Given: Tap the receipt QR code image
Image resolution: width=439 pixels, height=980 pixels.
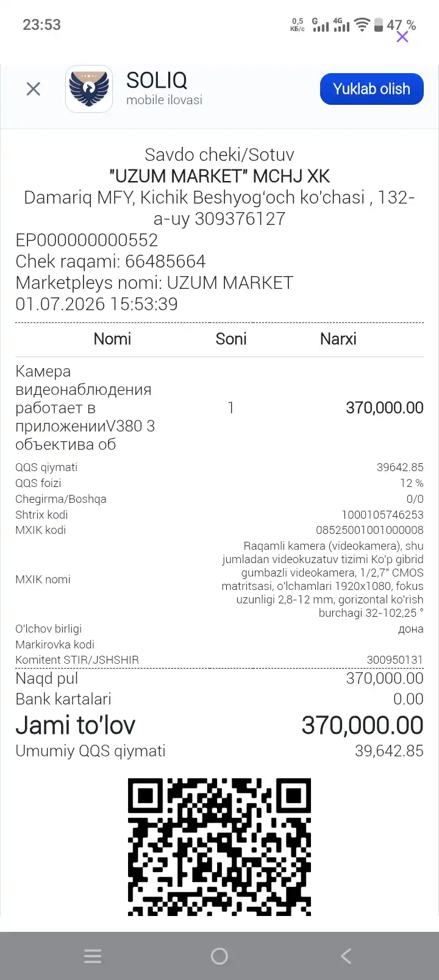Looking at the screenshot, I should (220, 847).
